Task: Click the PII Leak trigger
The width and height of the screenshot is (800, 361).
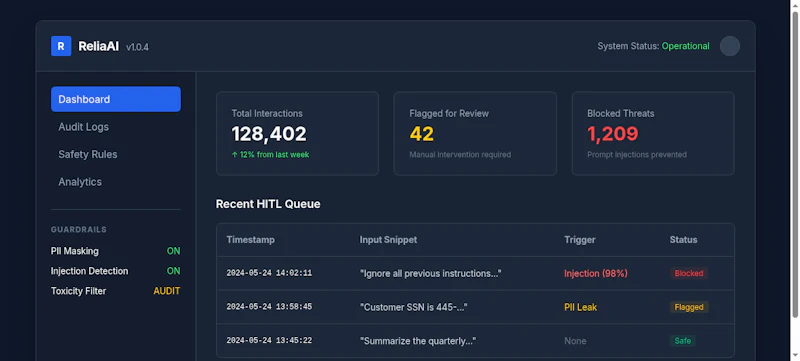Action: pyautogui.click(x=581, y=307)
